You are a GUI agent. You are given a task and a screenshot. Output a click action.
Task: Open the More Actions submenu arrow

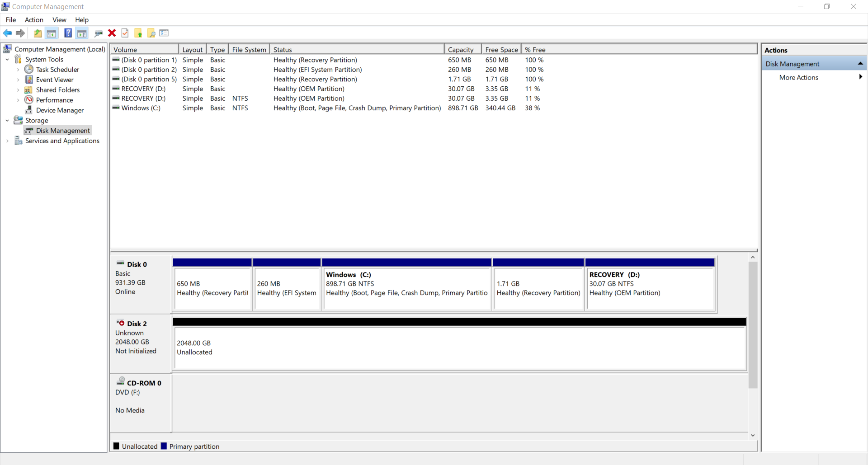coord(861,77)
